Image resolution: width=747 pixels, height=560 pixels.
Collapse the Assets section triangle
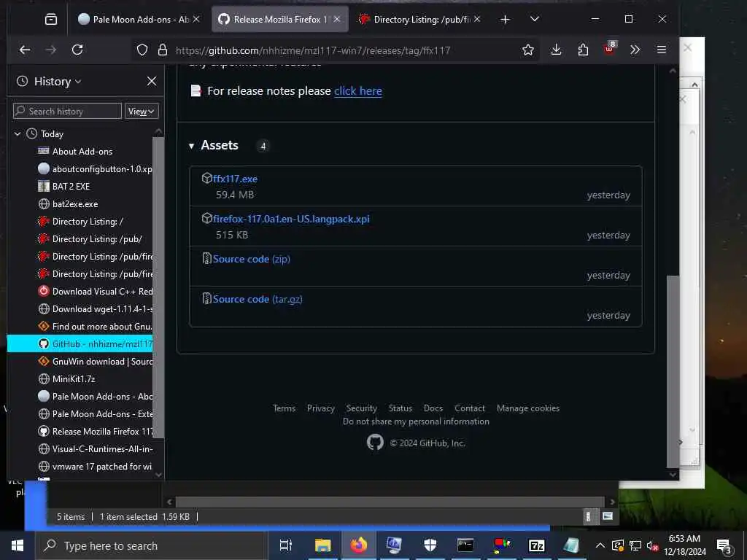pyautogui.click(x=191, y=146)
